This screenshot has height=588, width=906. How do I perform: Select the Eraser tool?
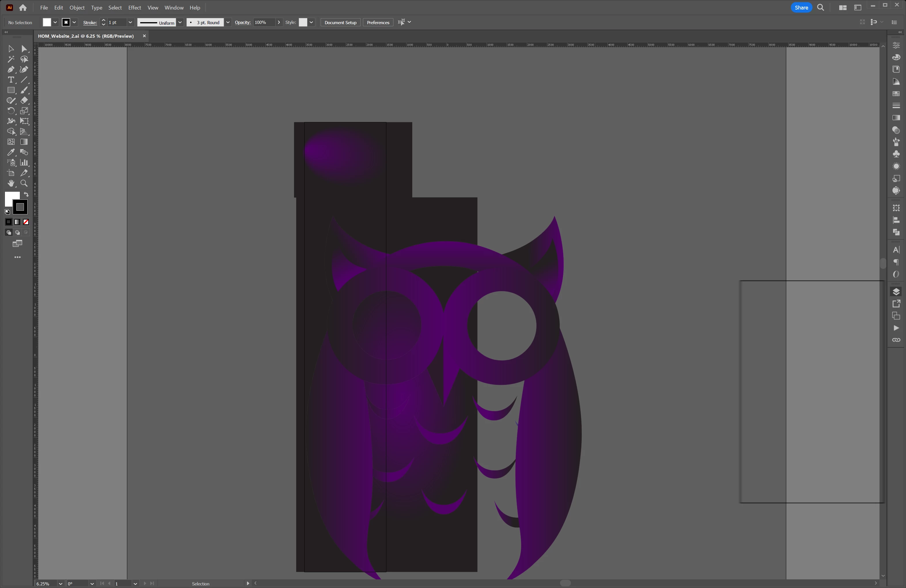pyautogui.click(x=24, y=100)
